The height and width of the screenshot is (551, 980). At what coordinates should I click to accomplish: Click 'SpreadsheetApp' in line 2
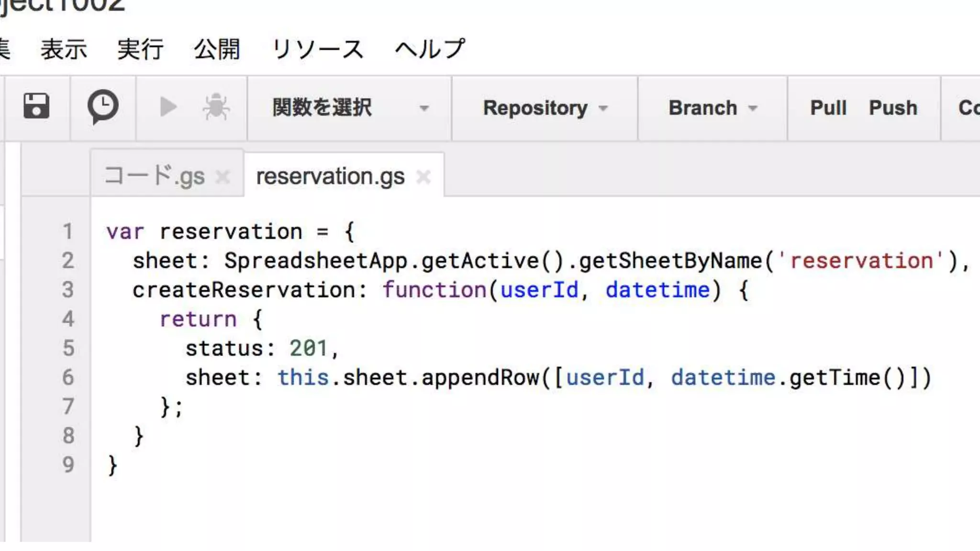[x=316, y=261]
